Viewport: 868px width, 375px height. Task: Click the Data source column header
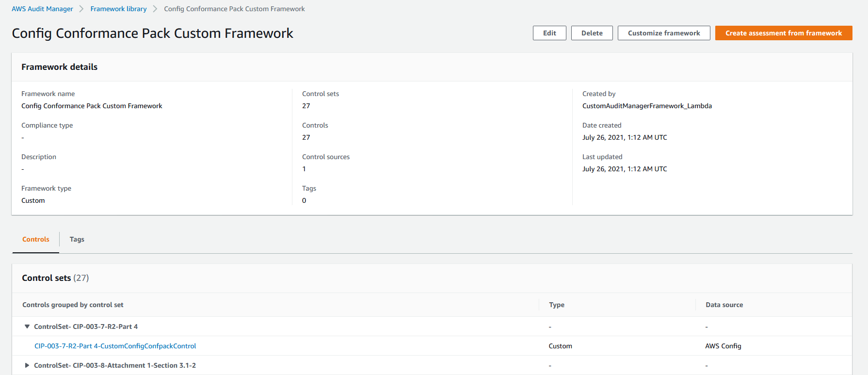tap(724, 305)
